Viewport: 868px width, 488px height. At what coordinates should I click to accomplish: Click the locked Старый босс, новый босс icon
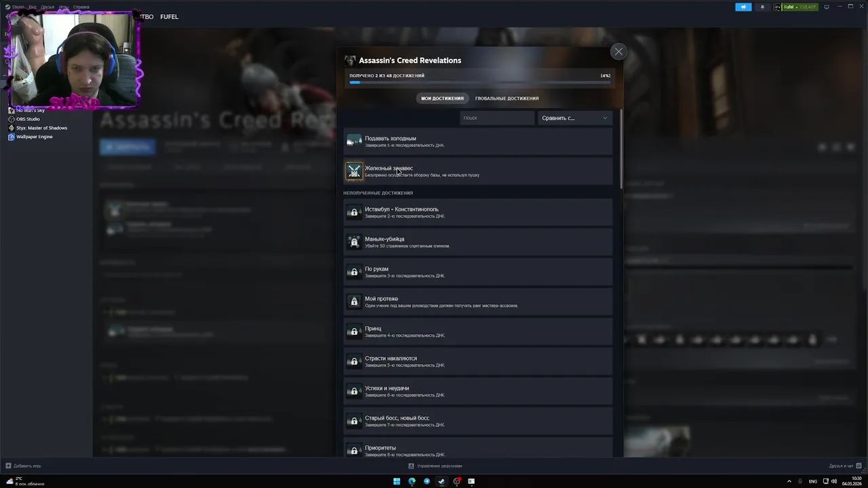tap(354, 421)
